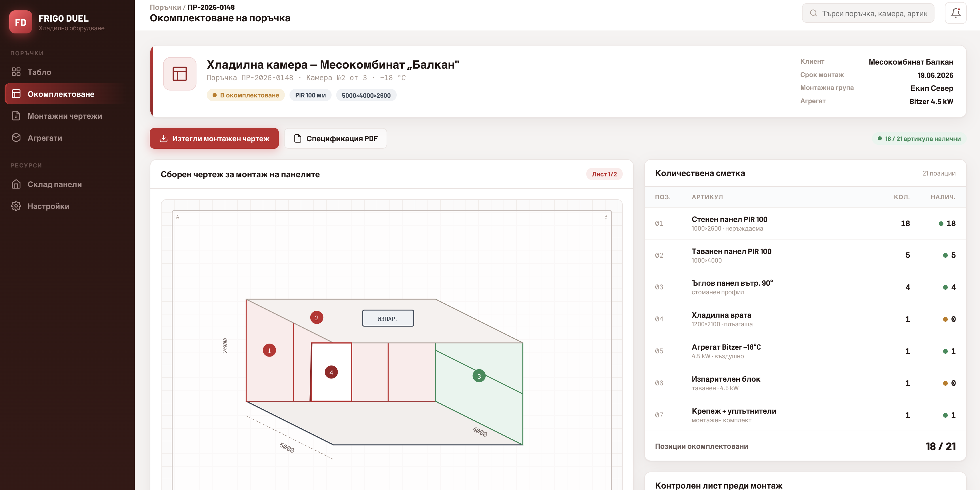980x490 pixels.
Task: Select row Изпарителен блок
Action: pos(805,383)
